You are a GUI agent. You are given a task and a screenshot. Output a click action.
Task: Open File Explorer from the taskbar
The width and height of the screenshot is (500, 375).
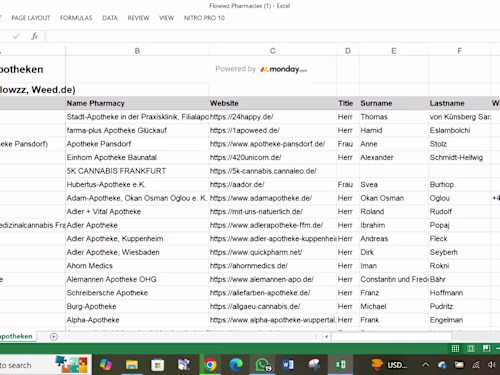(x=132, y=365)
